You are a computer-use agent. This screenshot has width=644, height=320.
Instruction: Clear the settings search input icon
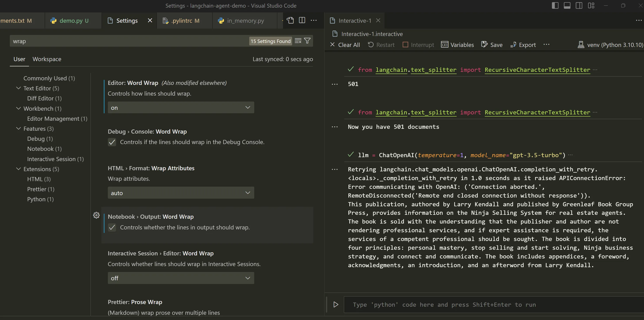tap(298, 41)
